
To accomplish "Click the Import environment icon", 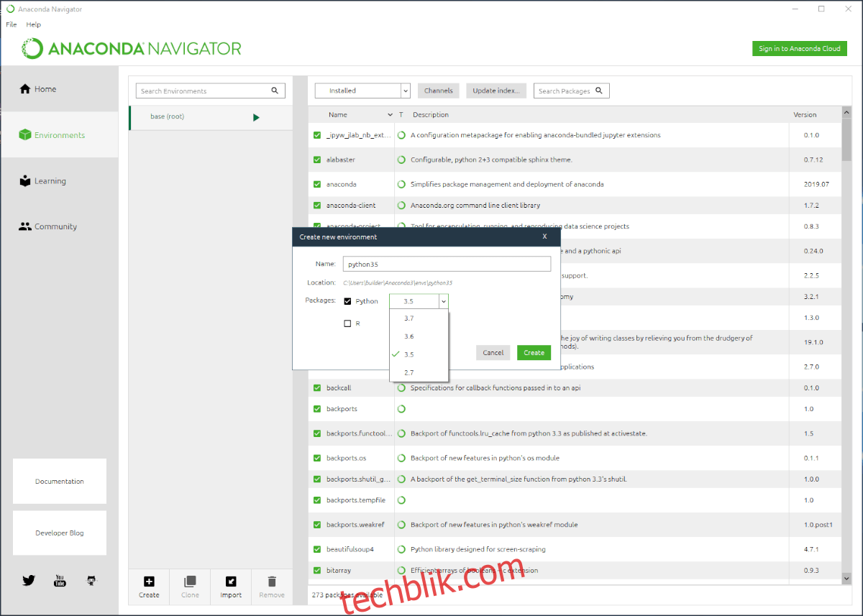I will tap(231, 581).
